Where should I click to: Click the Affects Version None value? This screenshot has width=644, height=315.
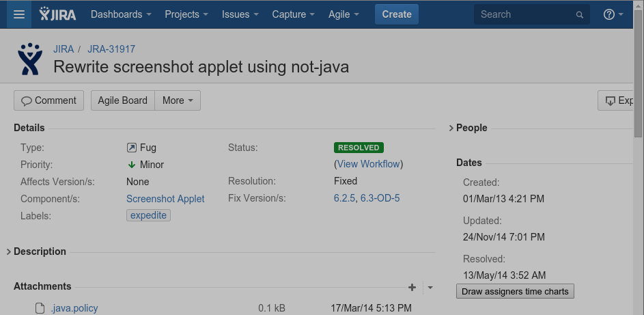(x=137, y=182)
